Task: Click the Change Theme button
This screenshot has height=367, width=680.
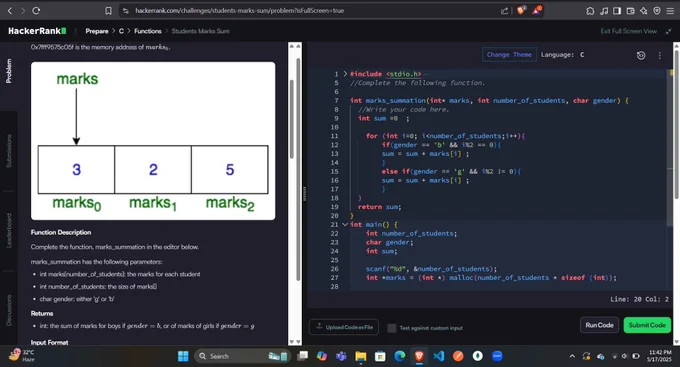Action: 509,55
